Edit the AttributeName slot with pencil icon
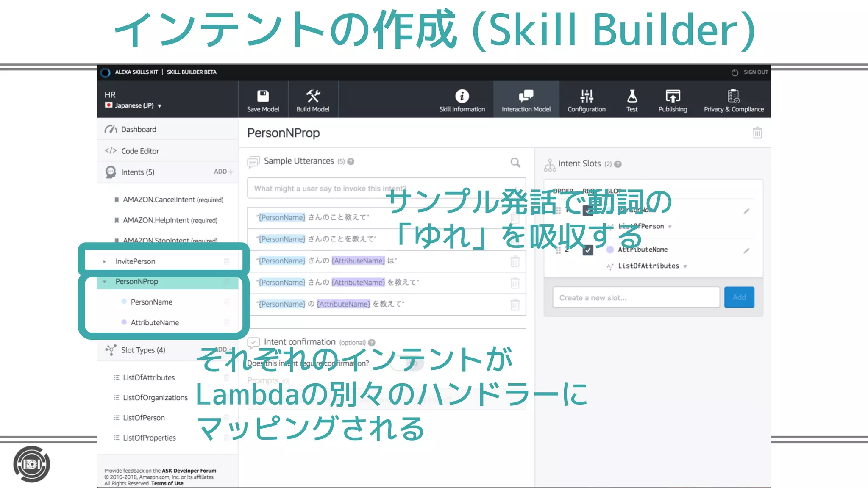This screenshot has height=488, width=868. (746, 251)
